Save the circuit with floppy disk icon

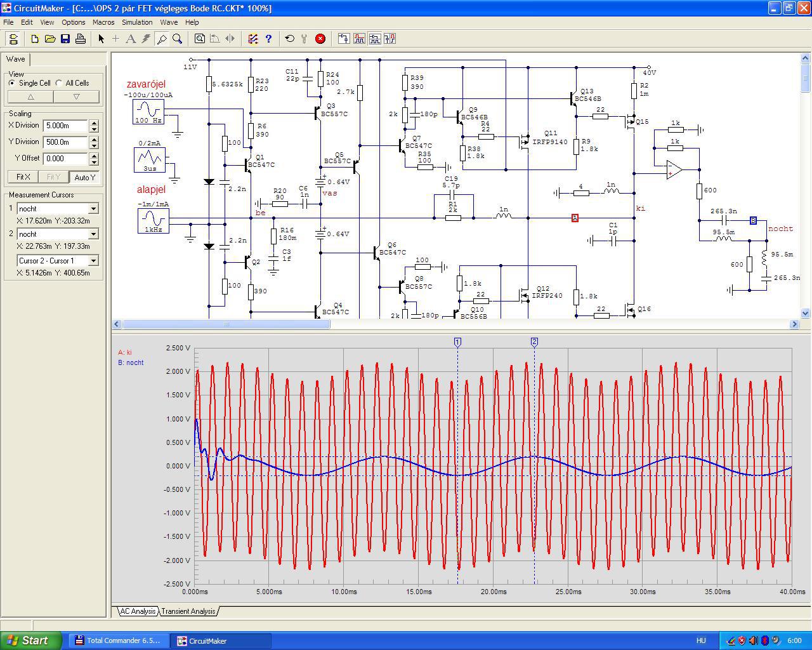coord(65,39)
